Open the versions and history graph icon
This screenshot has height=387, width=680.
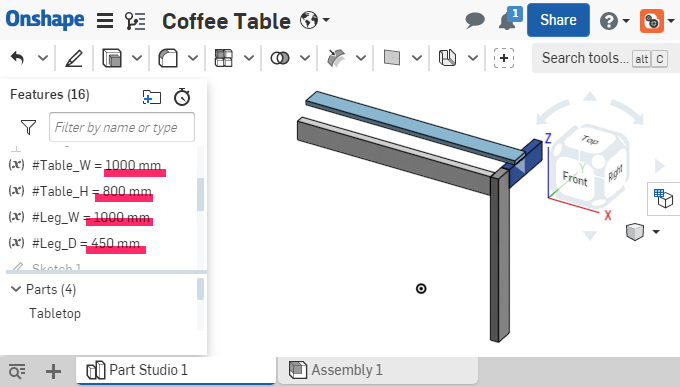[x=135, y=21]
